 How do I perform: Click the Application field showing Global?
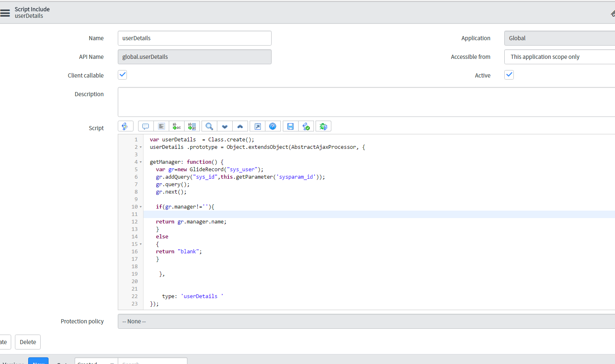[560, 38]
